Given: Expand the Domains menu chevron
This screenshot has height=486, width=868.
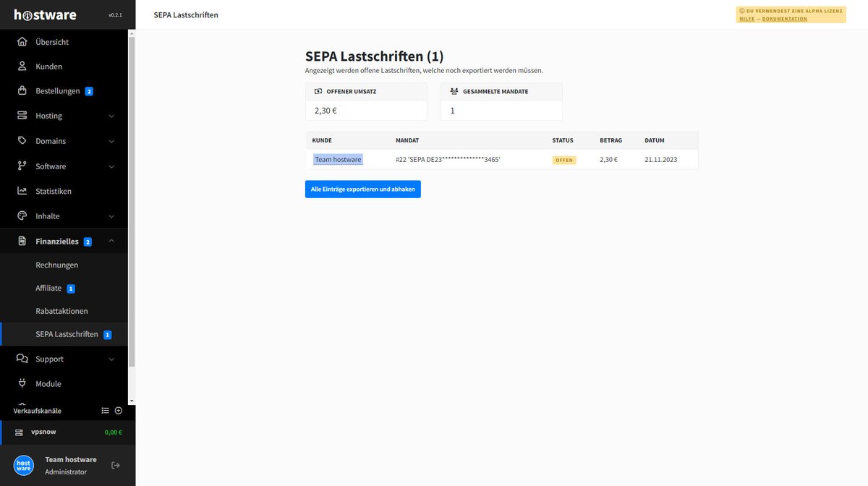Looking at the screenshot, I should click(111, 142).
